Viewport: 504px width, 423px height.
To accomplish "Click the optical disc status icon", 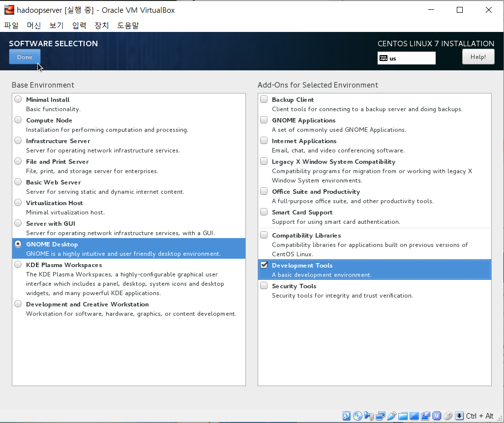I will point(357,416).
